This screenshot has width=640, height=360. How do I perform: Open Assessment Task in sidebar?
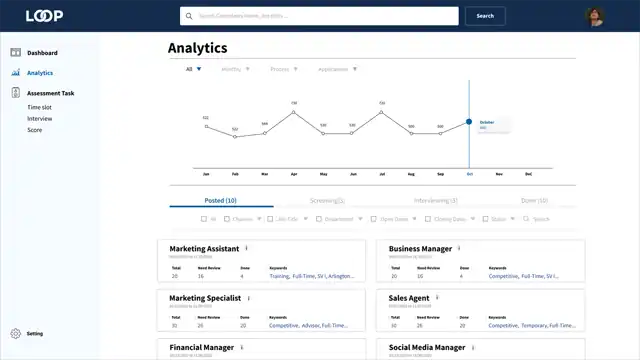(x=51, y=93)
